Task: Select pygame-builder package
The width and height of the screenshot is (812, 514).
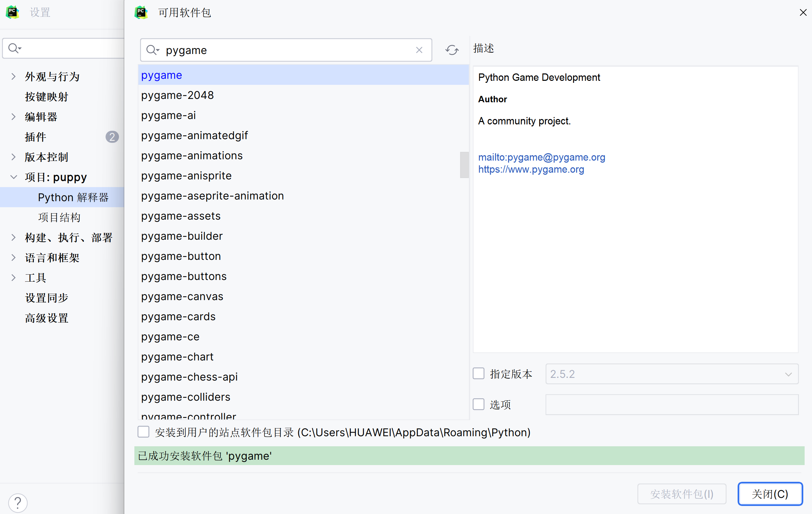Action: pyautogui.click(x=303, y=236)
